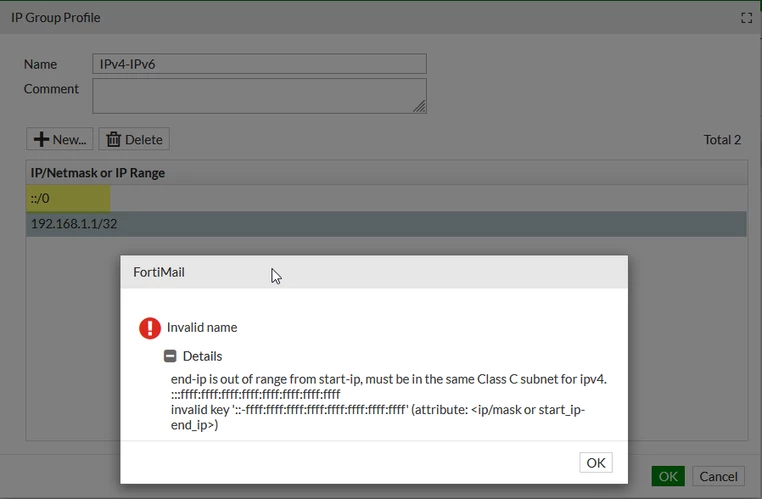The image size is (762, 499).
Task: Click into the Comment text area
Action: click(x=260, y=96)
